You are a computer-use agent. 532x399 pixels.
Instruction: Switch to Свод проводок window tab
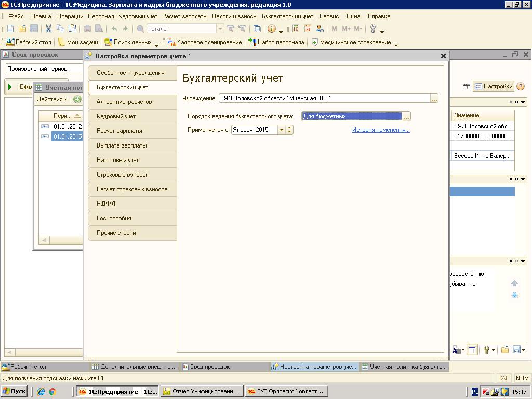click(224, 367)
